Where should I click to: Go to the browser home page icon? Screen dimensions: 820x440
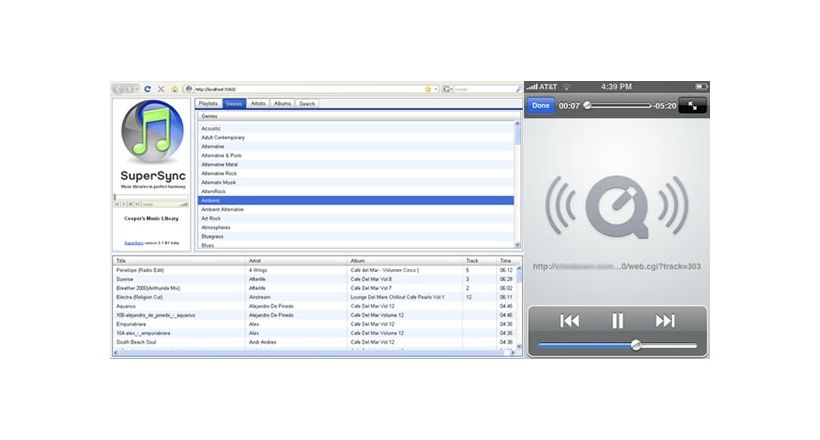pos(175,89)
